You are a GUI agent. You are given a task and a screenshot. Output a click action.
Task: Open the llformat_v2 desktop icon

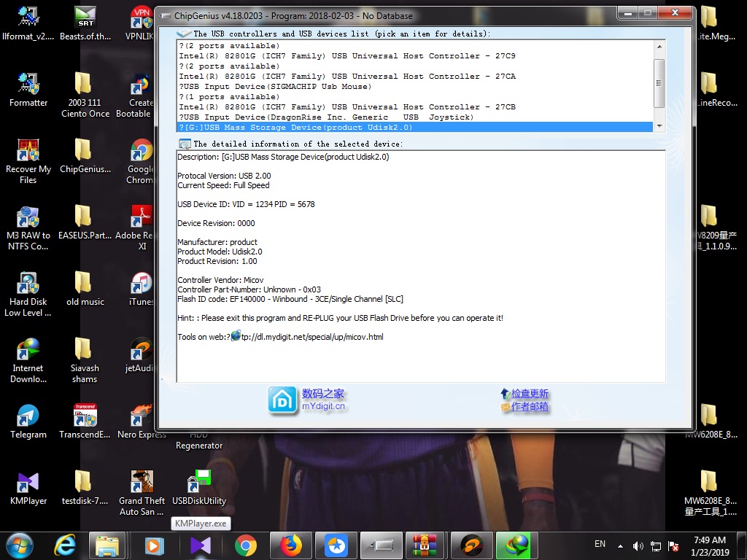click(x=28, y=23)
